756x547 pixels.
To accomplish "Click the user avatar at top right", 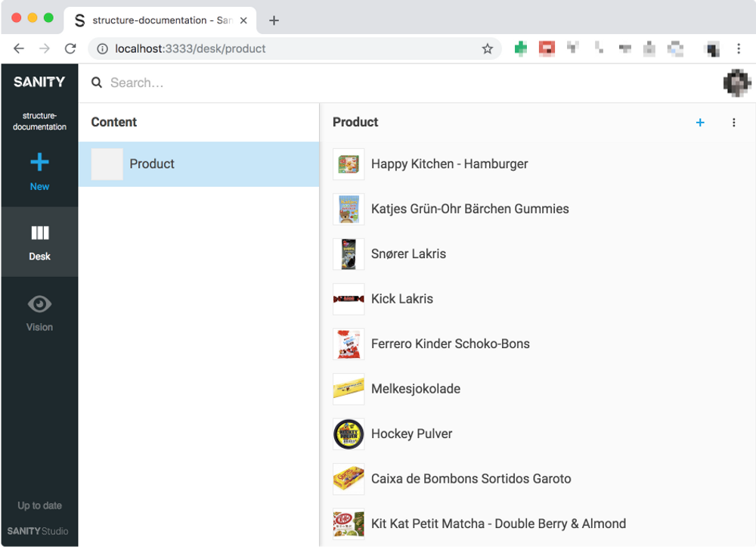I will tap(736, 83).
